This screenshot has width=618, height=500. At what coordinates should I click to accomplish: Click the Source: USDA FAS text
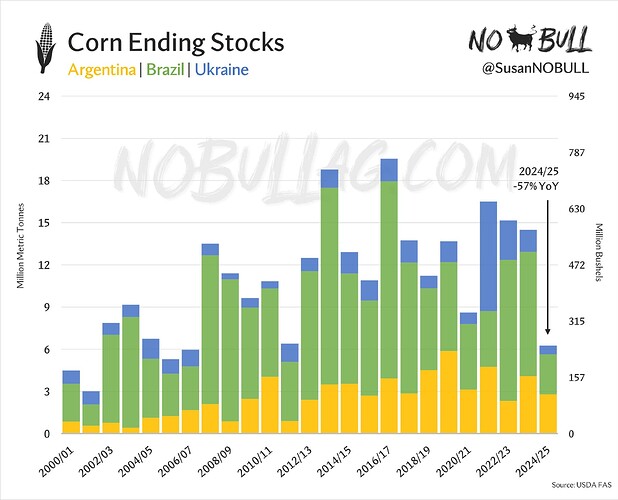click(x=581, y=485)
